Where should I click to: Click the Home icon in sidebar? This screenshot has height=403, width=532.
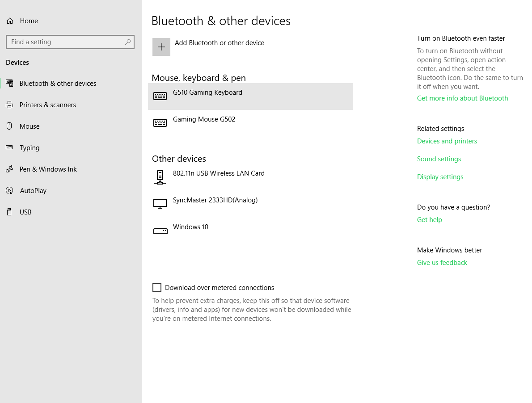coord(10,21)
